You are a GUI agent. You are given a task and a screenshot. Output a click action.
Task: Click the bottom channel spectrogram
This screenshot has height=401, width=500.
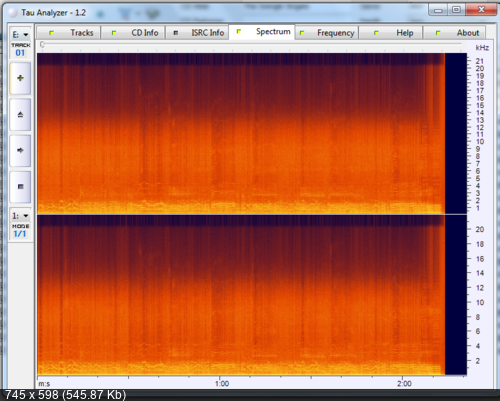(x=241, y=295)
